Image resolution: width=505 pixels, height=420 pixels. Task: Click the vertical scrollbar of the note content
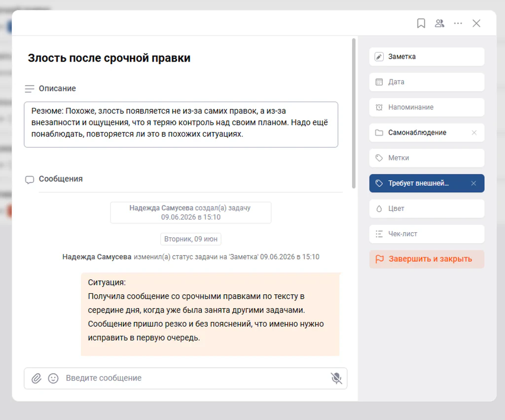[354, 113]
